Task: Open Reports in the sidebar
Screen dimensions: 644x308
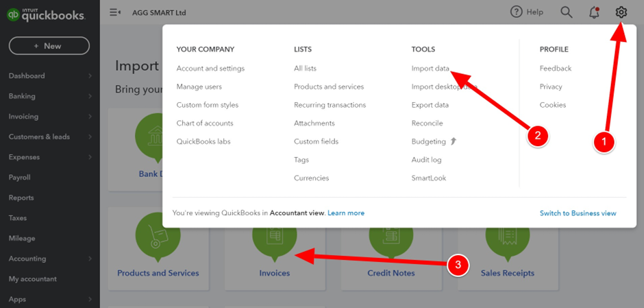Action: (21, 198)
